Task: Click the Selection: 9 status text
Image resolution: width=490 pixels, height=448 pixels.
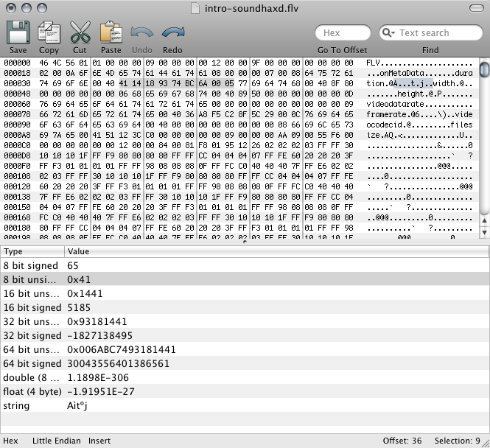Action: tap(457, 441)
